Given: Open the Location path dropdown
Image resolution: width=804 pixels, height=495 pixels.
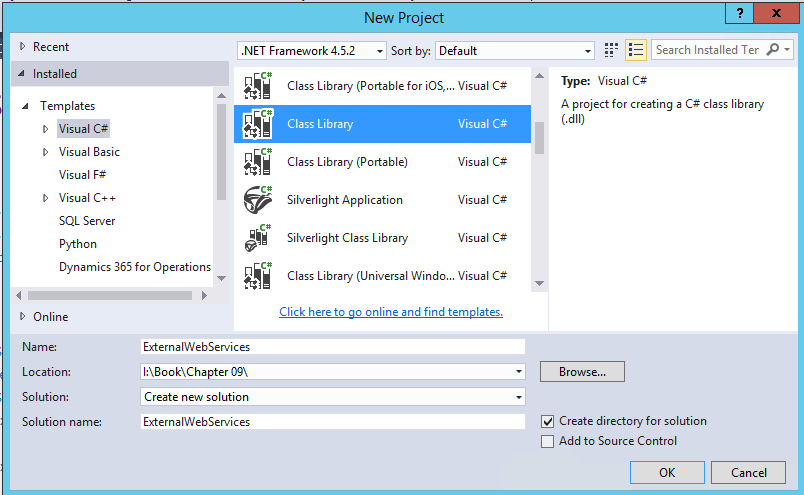Looking at the screenshot, I should [x=518, y=372].
